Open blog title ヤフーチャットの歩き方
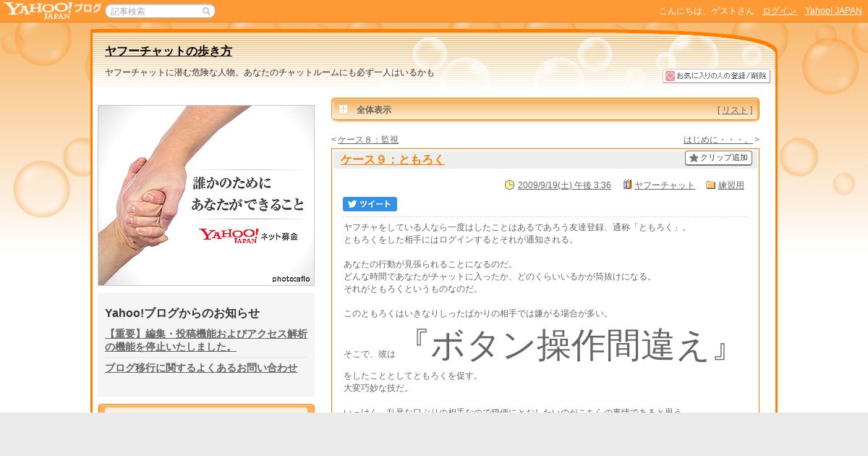868x456 pixels. pos(169,51)
